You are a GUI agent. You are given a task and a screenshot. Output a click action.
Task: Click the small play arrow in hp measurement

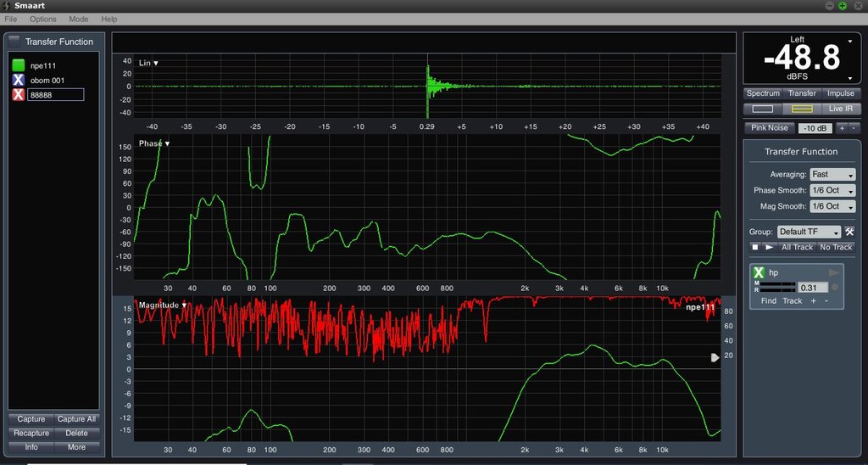point(833,272)
